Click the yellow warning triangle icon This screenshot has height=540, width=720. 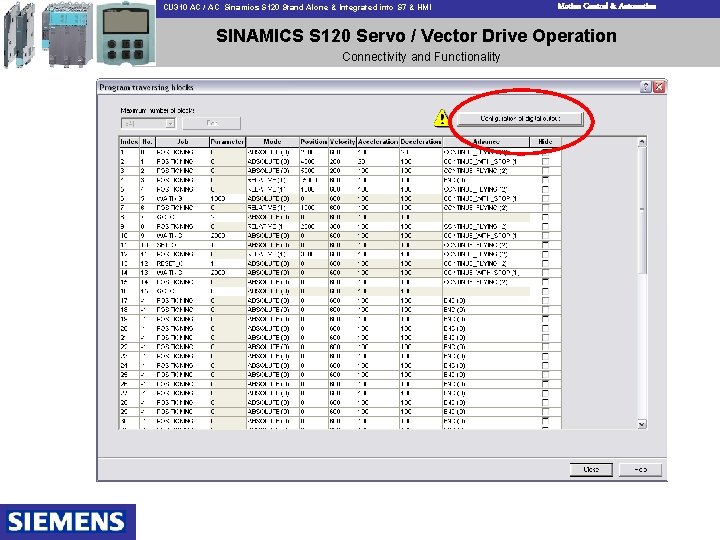click(442, 118)
